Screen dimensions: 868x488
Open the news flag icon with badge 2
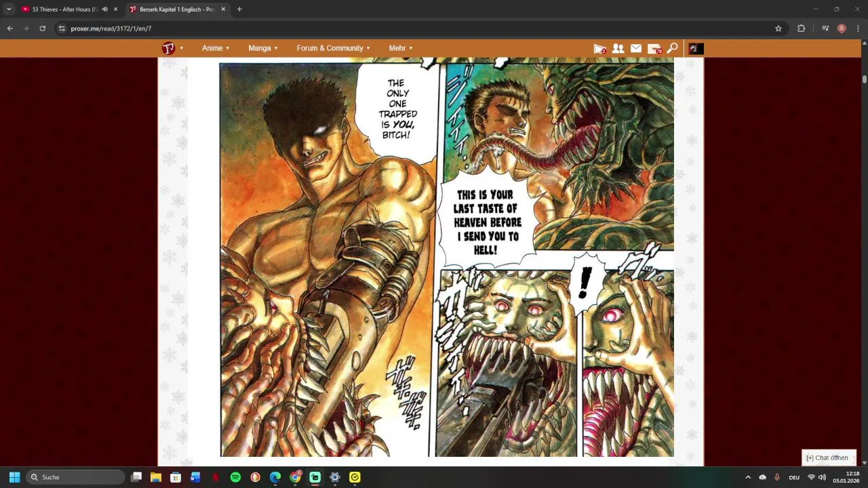(599, 48)
